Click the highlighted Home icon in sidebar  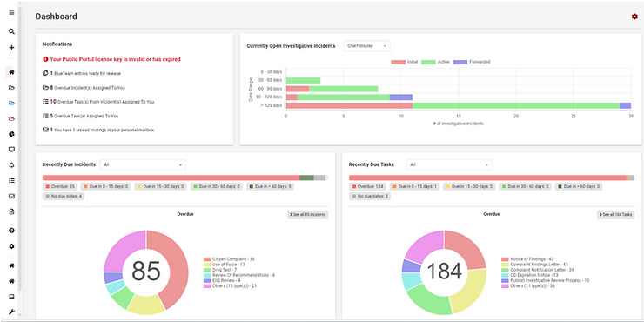(11, 72)
